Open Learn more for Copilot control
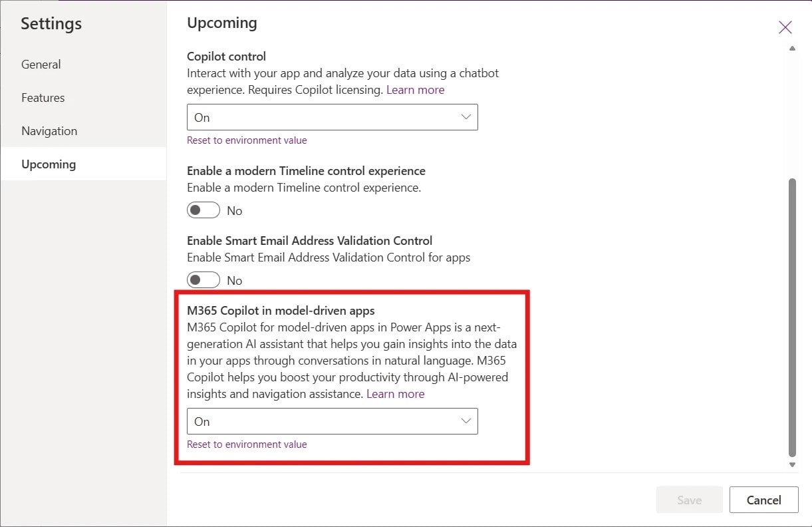This screenshot has width=812, height=527. 415,89
